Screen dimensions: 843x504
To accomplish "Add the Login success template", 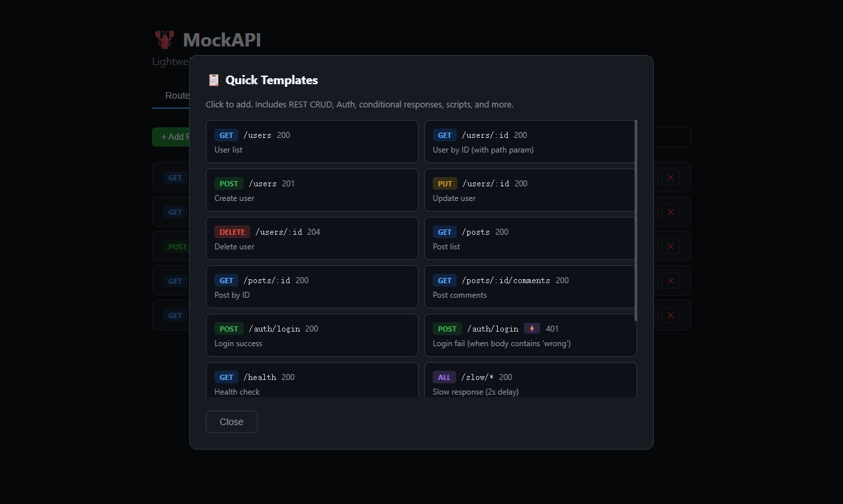I will [x=312, y=335].
